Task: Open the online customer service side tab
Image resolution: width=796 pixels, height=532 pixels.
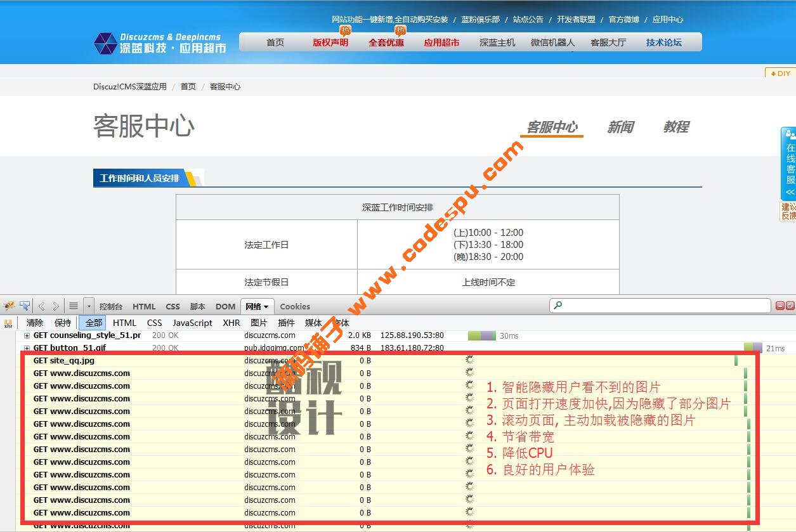Action: [789, 163]
